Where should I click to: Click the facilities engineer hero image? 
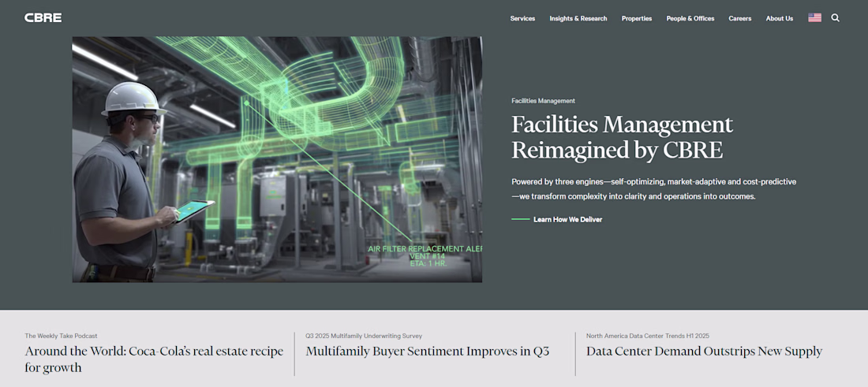click(277, 159)
